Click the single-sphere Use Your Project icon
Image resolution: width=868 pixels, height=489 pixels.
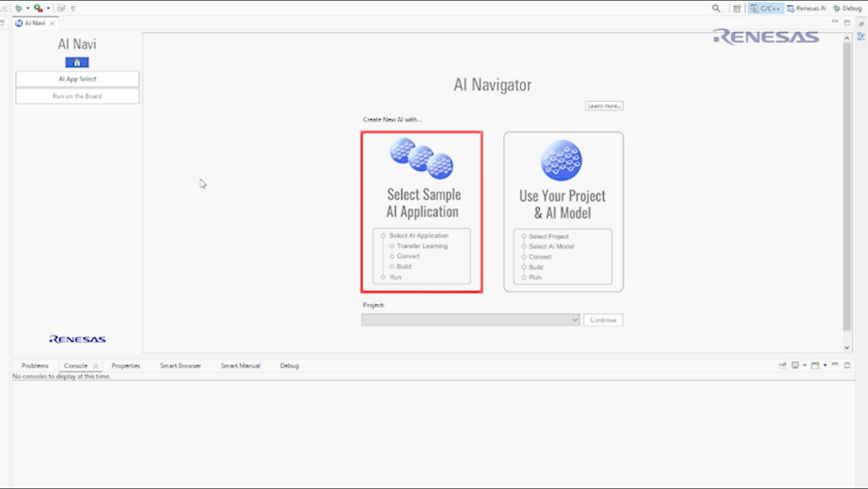click(561, 161)
